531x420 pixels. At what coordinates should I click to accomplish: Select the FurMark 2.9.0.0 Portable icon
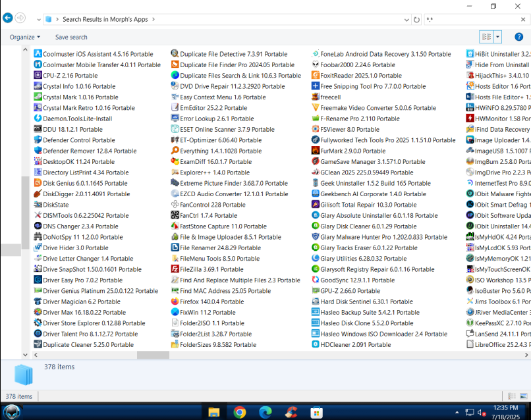(x=316, y=151)
